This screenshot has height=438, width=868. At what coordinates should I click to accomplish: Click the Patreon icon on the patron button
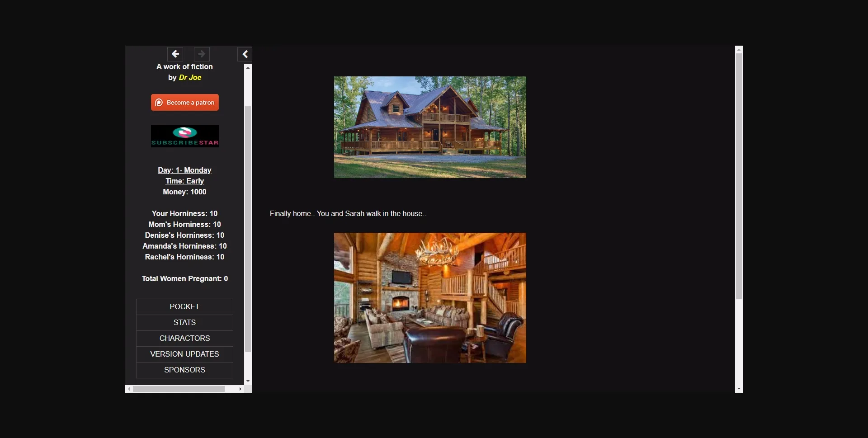coord(159,102)
